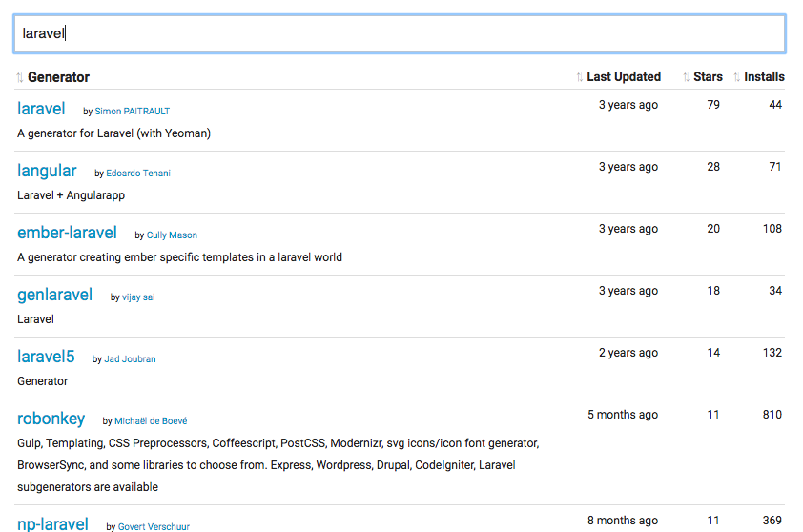Visit author Michaël de Boevé's profile
Image resolution: width=803 pixels, height=532 pixels.
coord(151,420)
